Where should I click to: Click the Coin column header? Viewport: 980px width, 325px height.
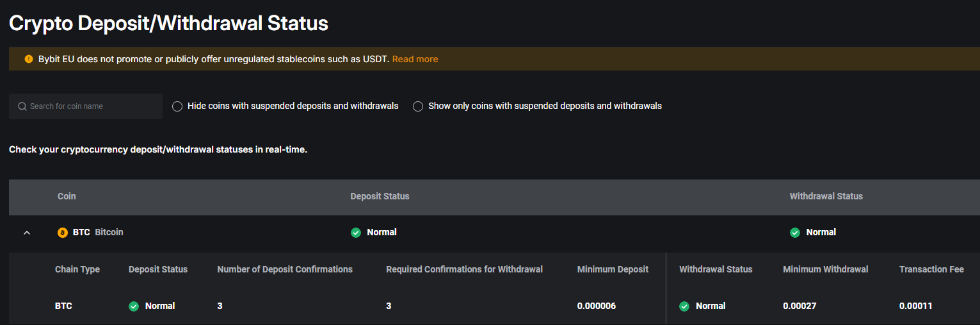(x=67, y=196)
